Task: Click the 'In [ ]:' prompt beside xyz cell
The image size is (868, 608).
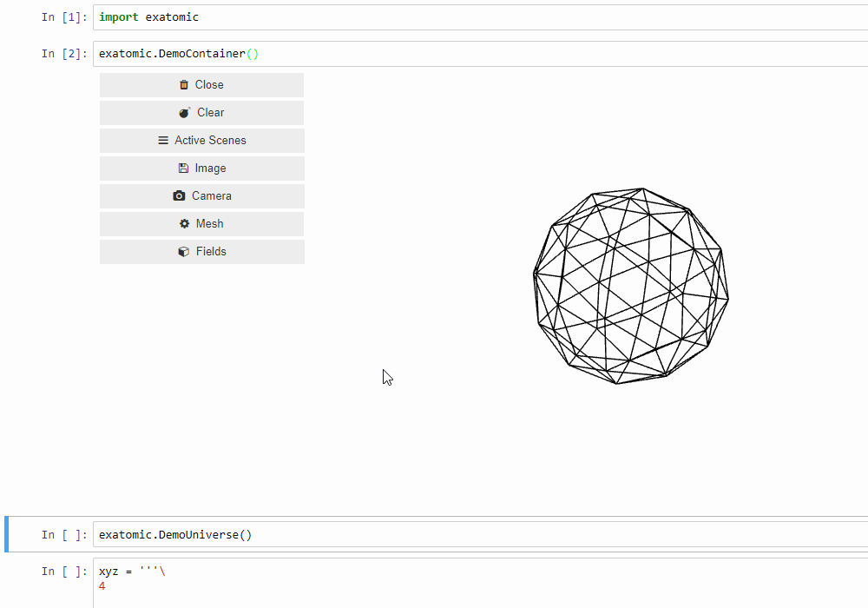Action: (x=64, y=572)
